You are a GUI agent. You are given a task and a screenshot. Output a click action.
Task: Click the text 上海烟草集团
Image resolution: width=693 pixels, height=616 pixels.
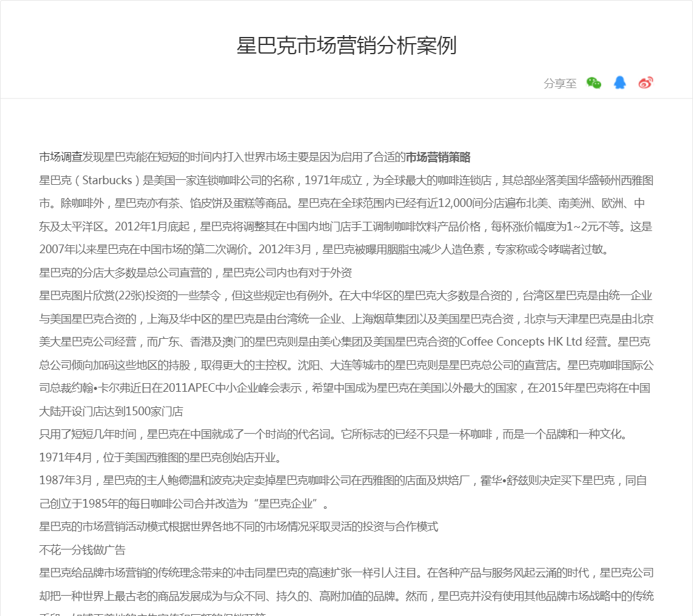pos(385,318)
